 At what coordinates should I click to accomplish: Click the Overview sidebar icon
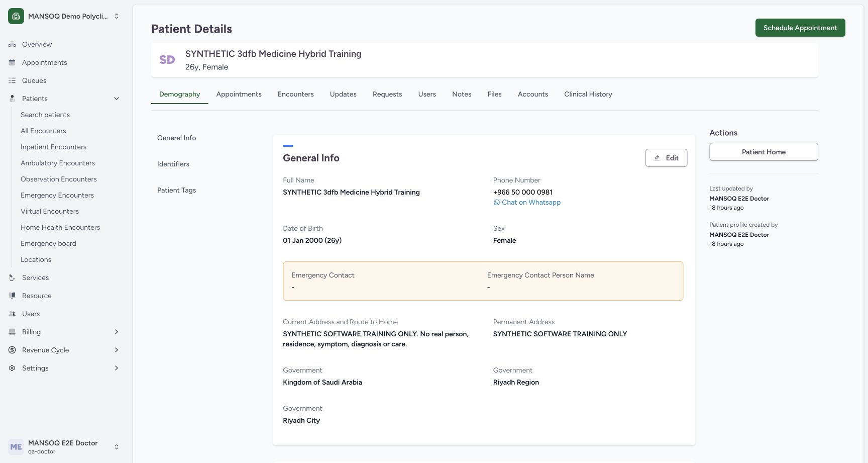tap(12, 44)
